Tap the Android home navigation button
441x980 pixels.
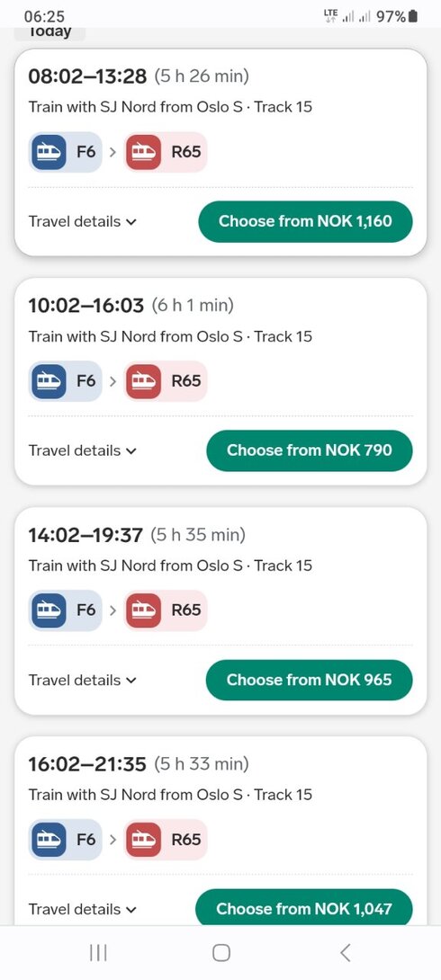[x=220, y=952]
